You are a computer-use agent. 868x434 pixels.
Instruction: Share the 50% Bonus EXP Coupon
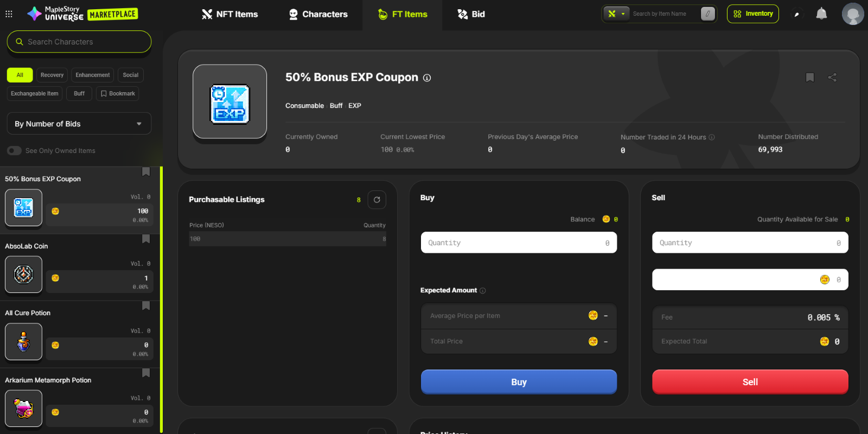pyautogui.click(x=832, y=78)
